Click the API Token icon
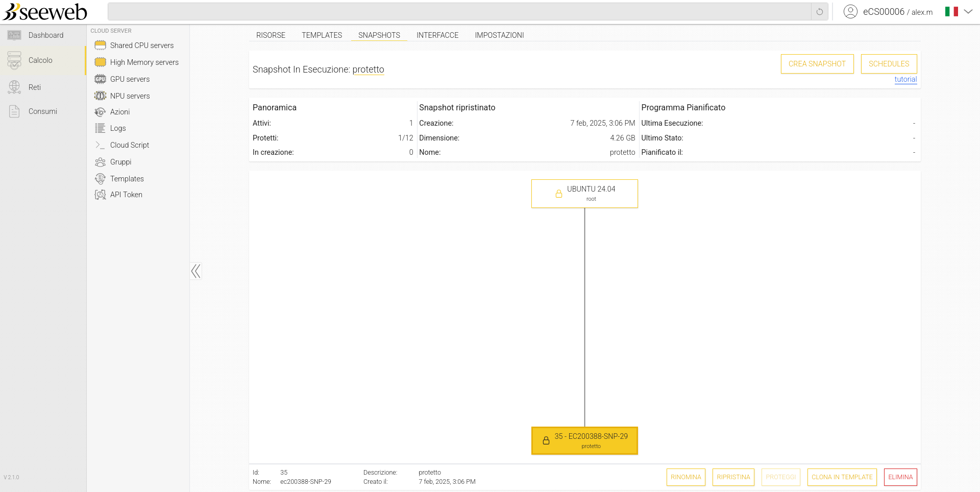Screen dimensions: 980x492 click(x=100, y=195)
